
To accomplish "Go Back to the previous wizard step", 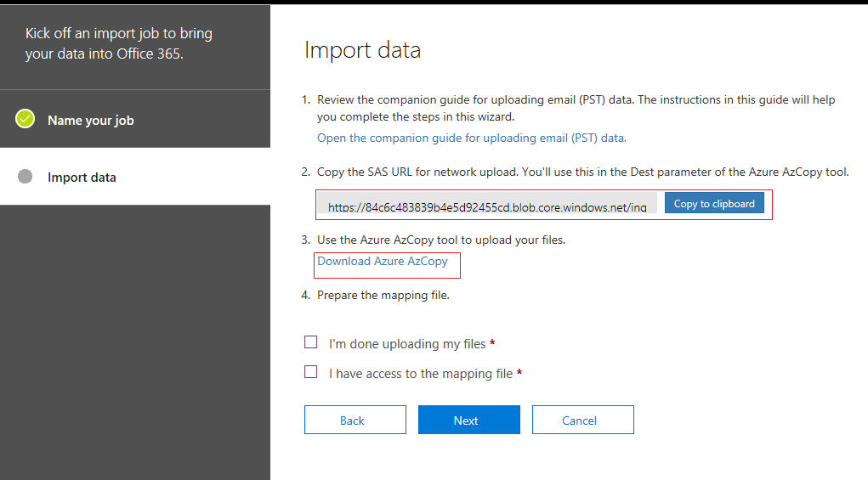I will (355, 420).
